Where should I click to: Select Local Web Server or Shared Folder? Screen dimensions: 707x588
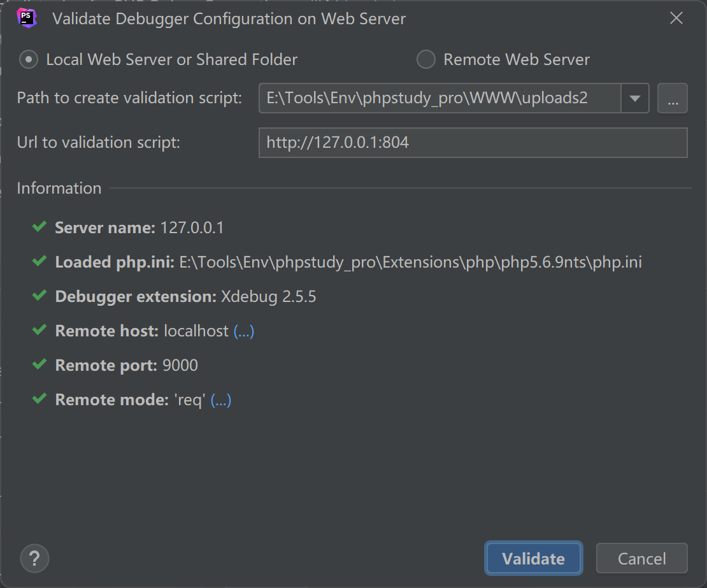tap(29, 60)
